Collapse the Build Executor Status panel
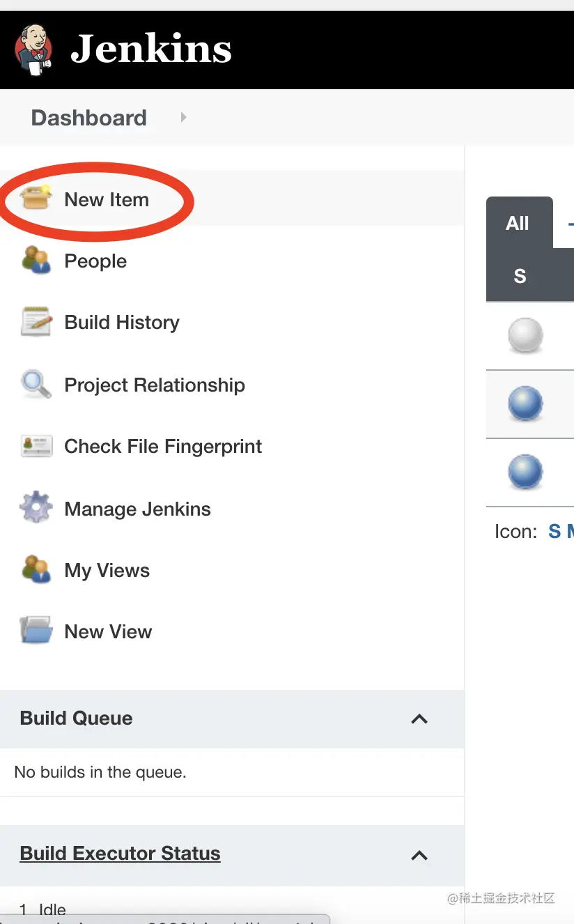Viewport: 574px width, 924px height. click(419, 855)
